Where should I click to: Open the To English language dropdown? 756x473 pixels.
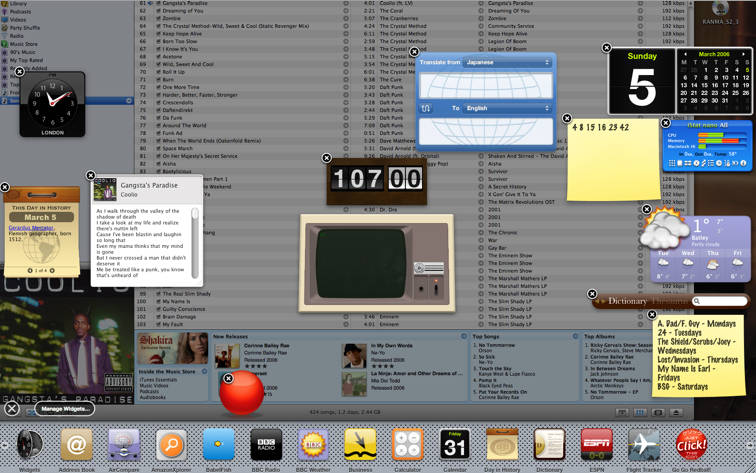(x=506, y=108)
